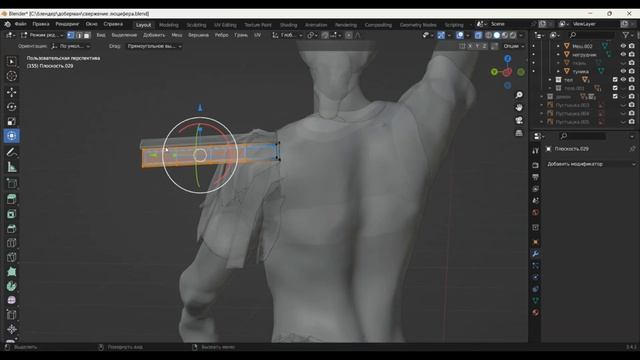
Task: Enable face select mode
Action: (x=87, y=36)
